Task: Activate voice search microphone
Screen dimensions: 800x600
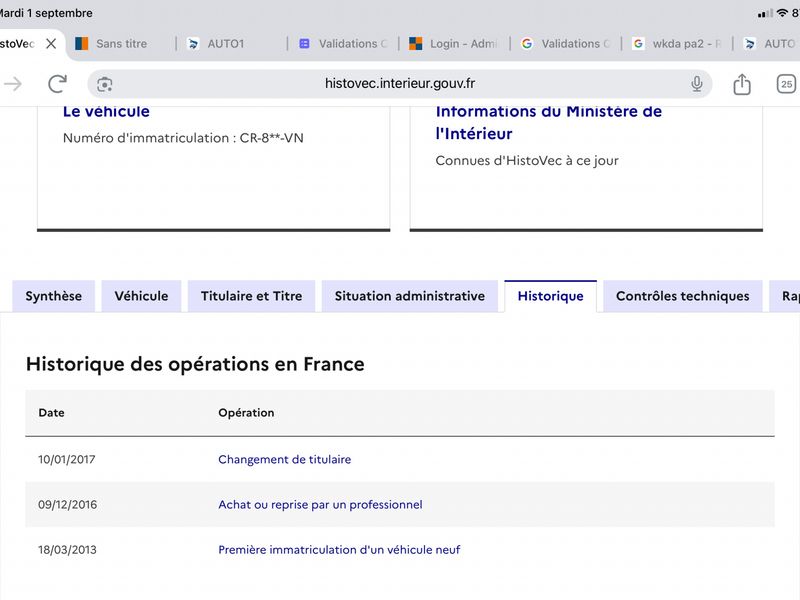Action: [x=696, y=84]
